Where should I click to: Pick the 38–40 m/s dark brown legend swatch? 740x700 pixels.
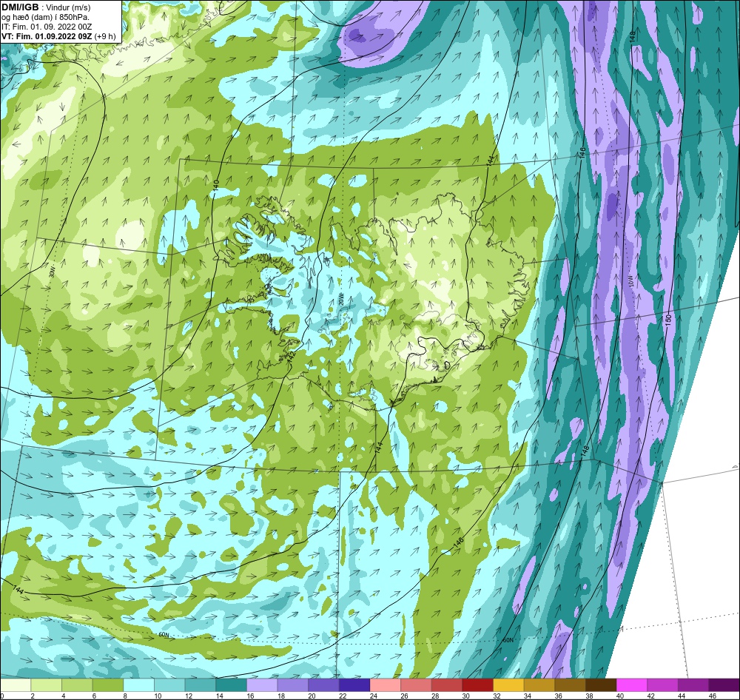(x=601, y=685)
